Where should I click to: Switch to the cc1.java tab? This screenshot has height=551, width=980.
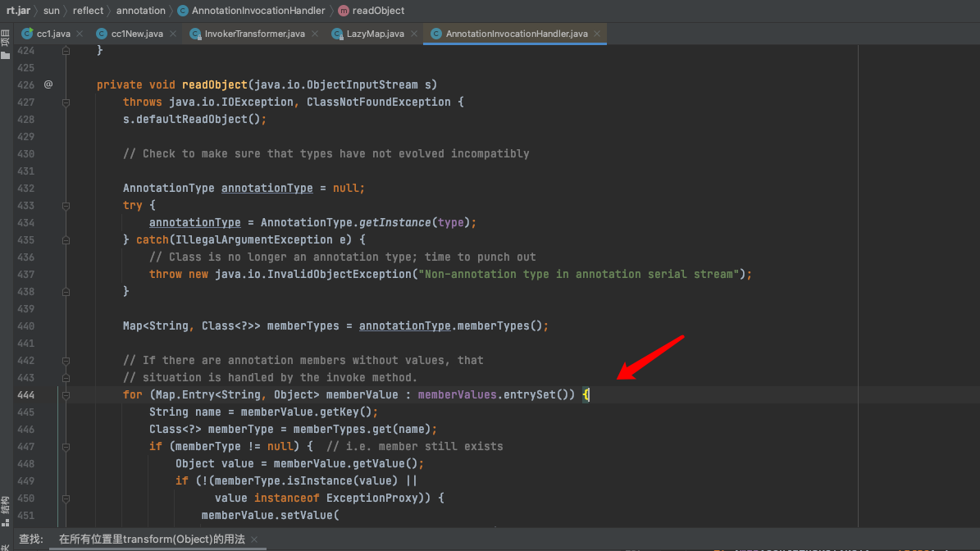pyautogui.click(x=53, y=34)
